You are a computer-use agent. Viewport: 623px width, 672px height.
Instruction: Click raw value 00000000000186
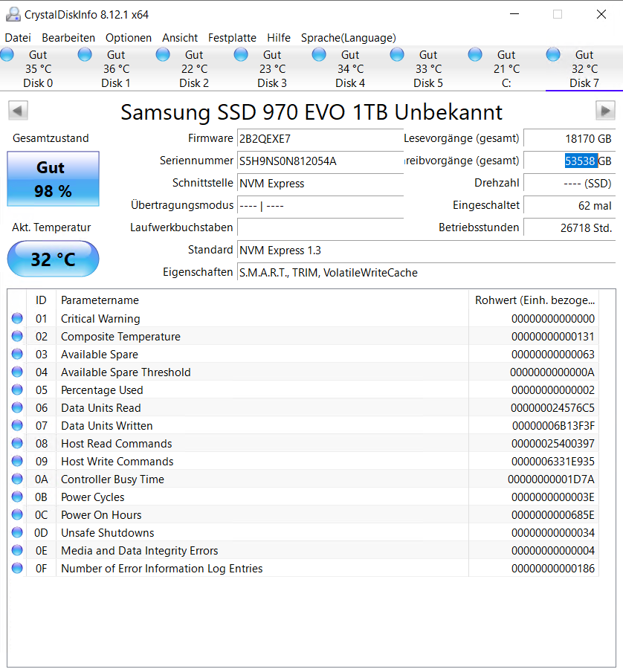tap(552, 569)
